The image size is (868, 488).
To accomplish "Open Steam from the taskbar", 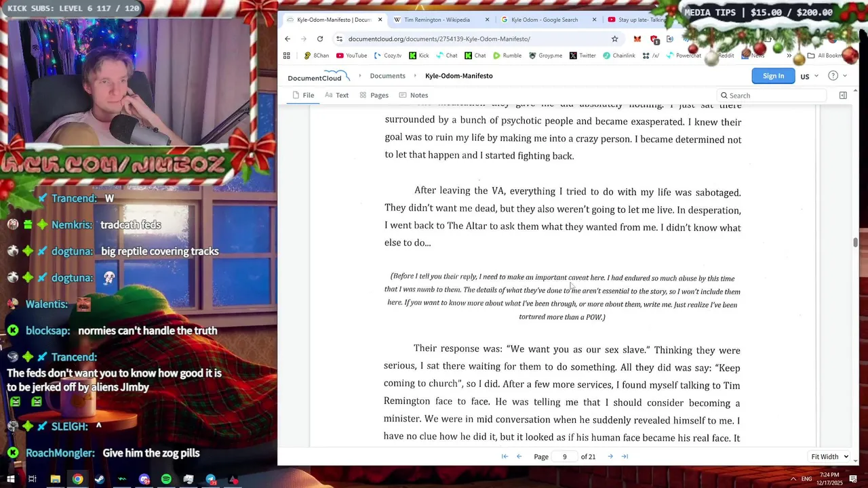I will [100, 479].
